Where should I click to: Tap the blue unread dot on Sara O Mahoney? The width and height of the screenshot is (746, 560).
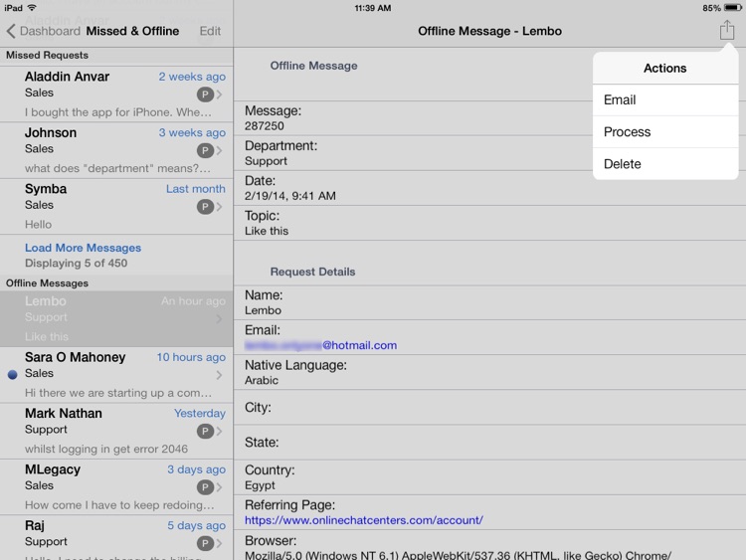13,375
